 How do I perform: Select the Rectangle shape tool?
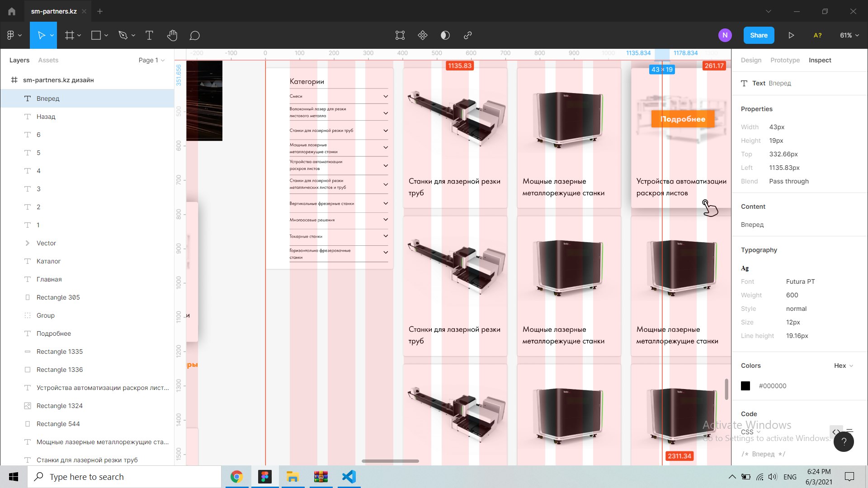(96, 35)
